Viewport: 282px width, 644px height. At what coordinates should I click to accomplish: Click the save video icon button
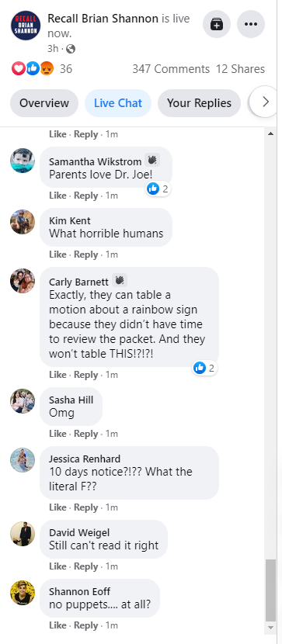pyautogui.click(x=217, y=24)
